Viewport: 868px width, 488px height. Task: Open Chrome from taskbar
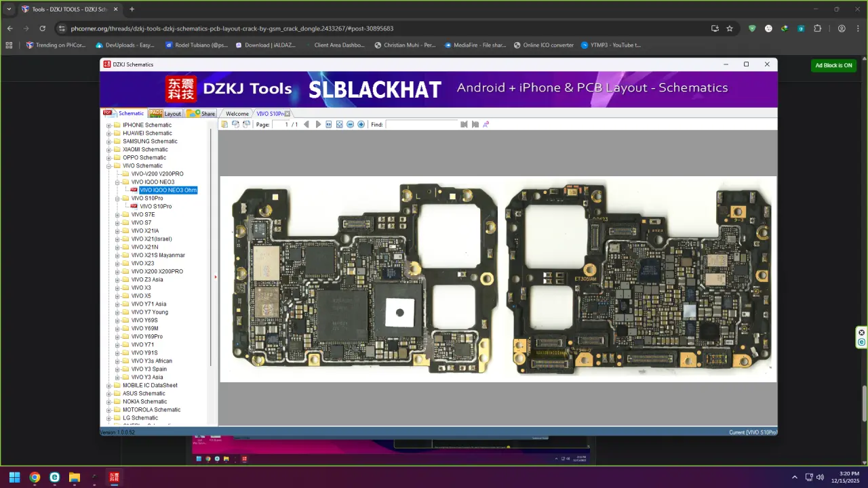(35, 477)
